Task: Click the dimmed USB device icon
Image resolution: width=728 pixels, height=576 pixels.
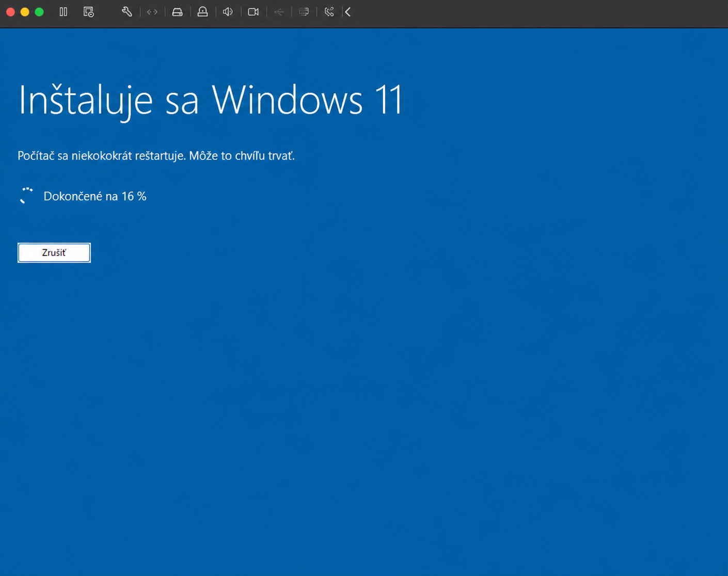Action: (279, 12)
